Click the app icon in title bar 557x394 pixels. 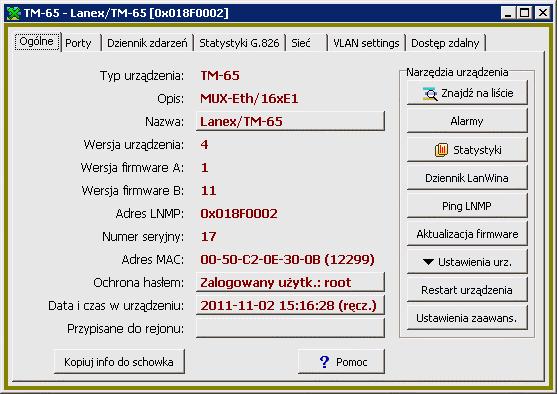point(13,13)
